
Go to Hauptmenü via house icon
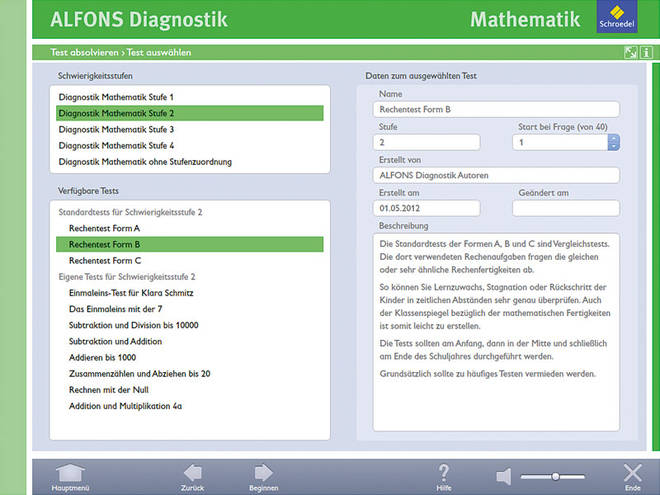70,474
